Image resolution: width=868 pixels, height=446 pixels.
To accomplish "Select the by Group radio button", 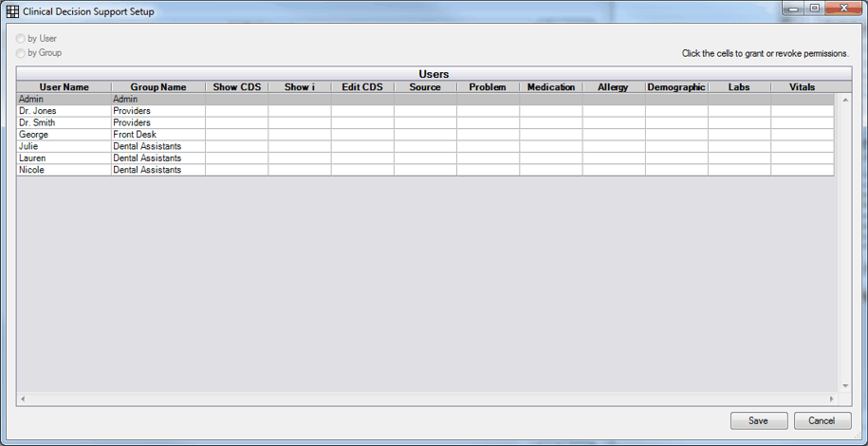I will point(21,53).
